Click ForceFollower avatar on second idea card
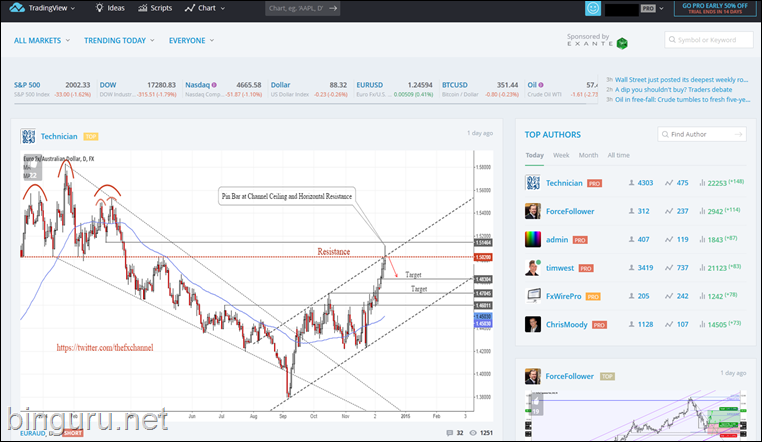The image size is (762, 442). click(533, 376)
